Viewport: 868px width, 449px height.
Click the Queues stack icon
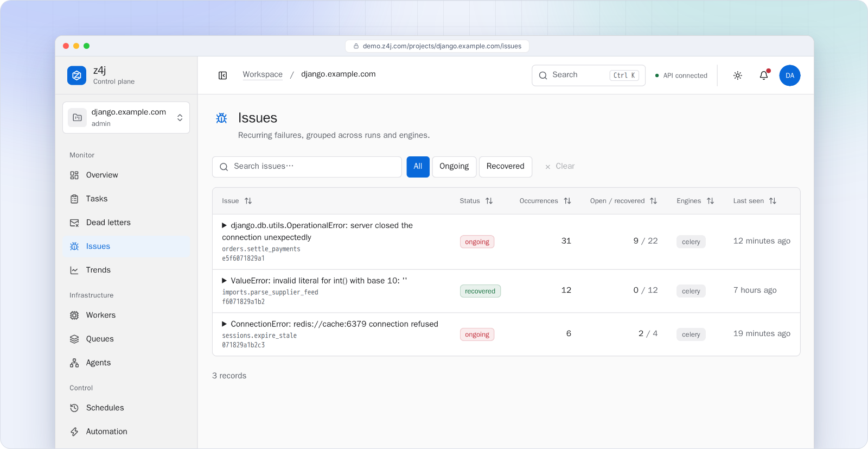click(x=74, y=339)
